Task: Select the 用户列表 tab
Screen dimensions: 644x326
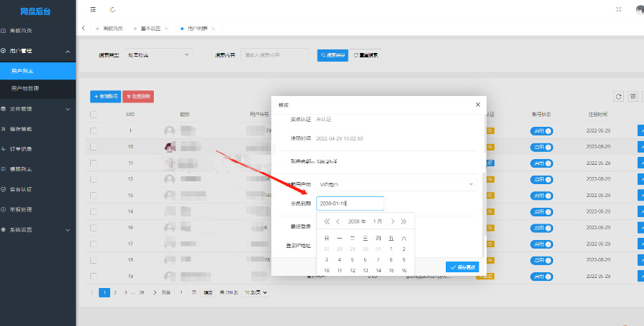Action: [197, 29]
